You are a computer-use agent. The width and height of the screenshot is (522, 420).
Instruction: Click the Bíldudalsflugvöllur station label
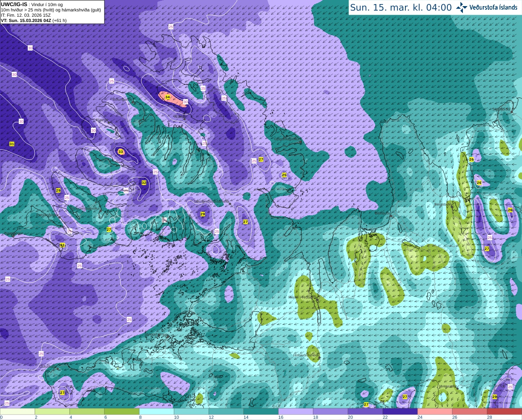(x=84, y=208)
